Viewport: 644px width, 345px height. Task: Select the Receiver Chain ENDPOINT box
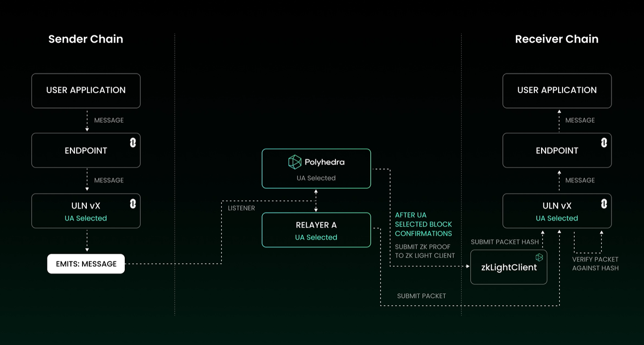557,150
